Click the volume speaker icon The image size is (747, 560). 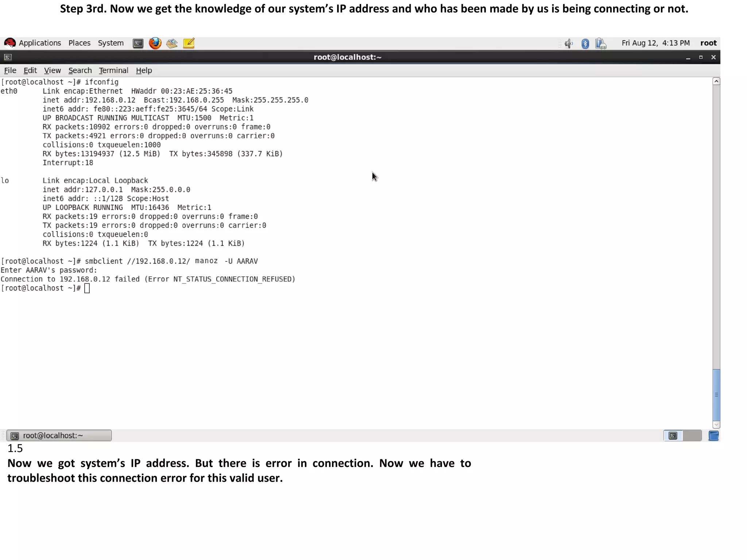coord(569,44)
